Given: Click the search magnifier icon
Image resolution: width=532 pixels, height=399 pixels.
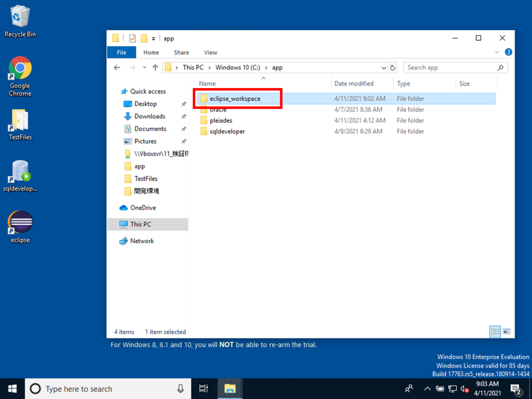Looking at the screenshot, I should click(x=501, y=67).
